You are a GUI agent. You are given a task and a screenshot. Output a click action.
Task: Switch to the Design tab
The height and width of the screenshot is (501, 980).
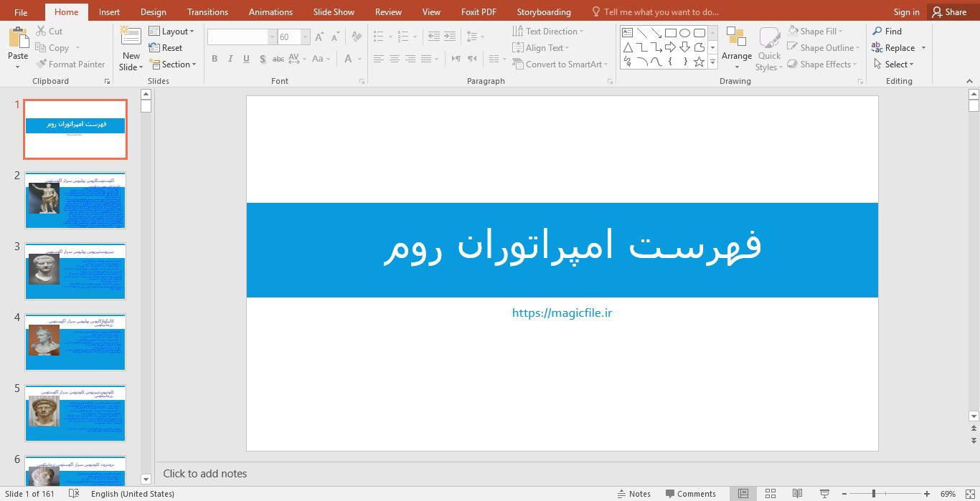pyautogui.click(x=153, y=12)
